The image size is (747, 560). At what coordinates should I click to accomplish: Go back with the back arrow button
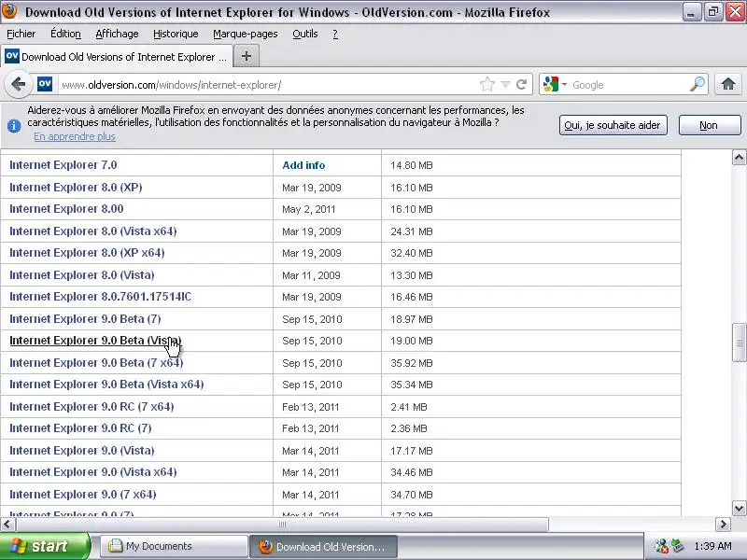click(x=18, y=85)
